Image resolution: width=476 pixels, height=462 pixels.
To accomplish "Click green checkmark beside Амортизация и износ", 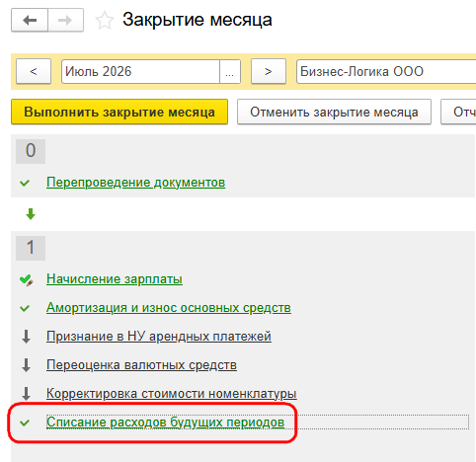I will (x=25, y=308).
